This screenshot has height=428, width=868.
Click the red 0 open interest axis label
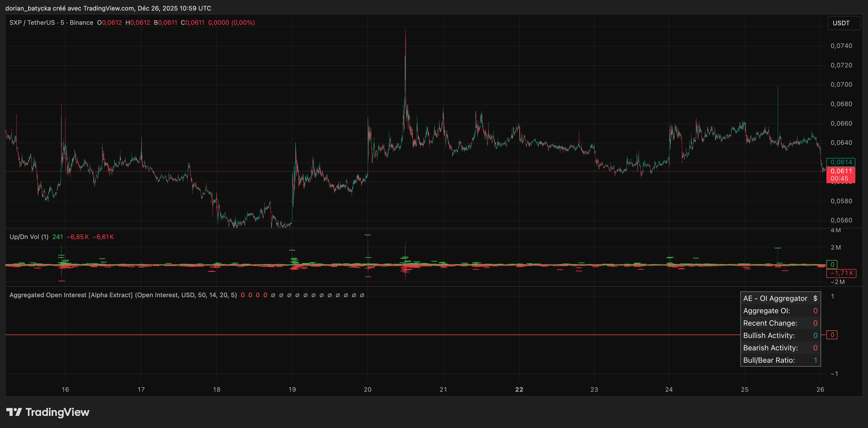[x=832, y=335]
